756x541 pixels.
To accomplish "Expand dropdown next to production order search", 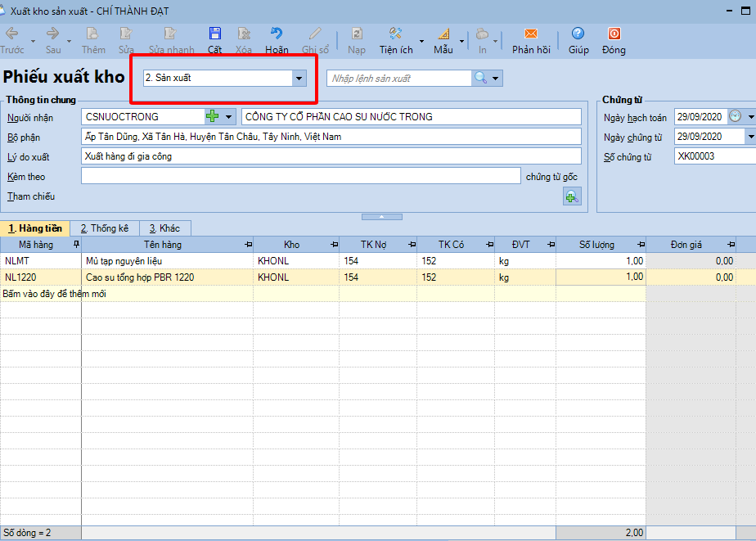I will (495, 78).
